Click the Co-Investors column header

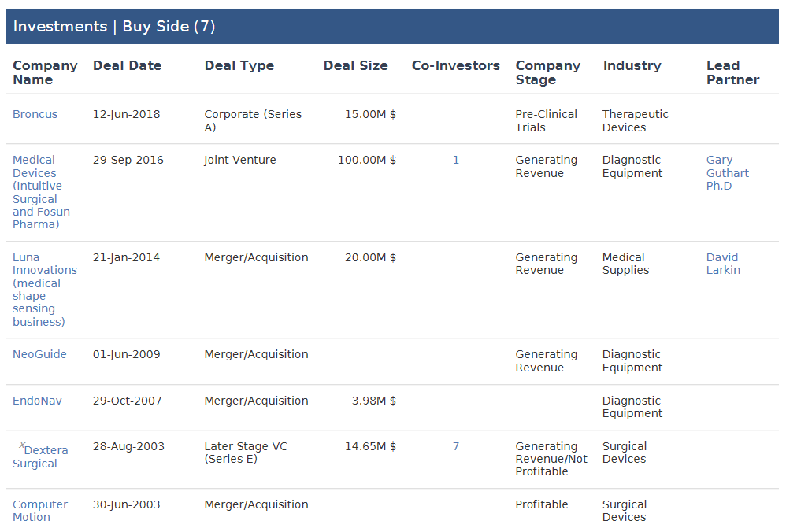(455, 66)
